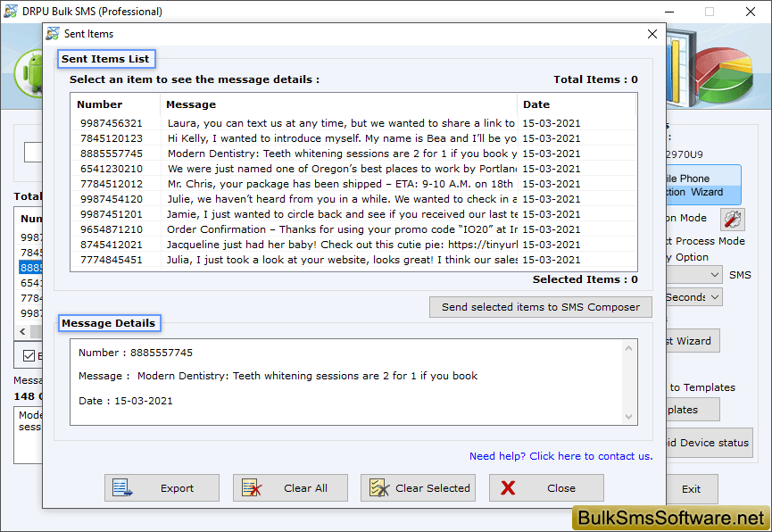Image resolution: width=772 pixels, height=532 pixels.
Task: Click the 'Order Confirmation' message text
Action: tap(341, 229)
